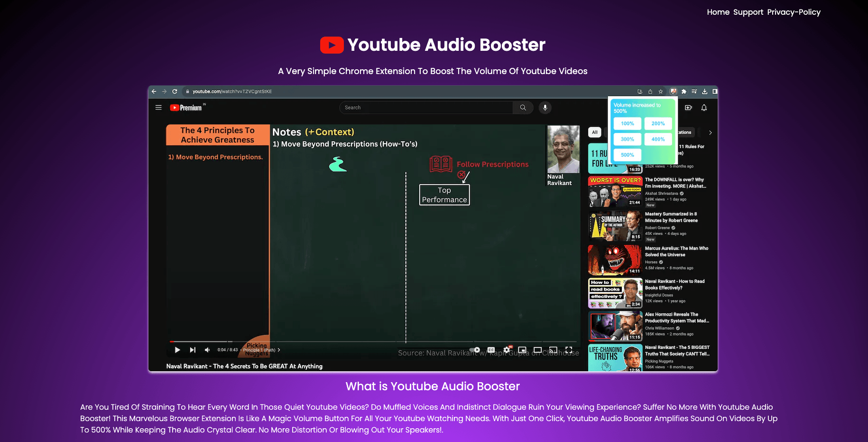Open the notifications bell
Image resolution: width=868 pixels, height=442 pixels.
click(x=704, y=108)
